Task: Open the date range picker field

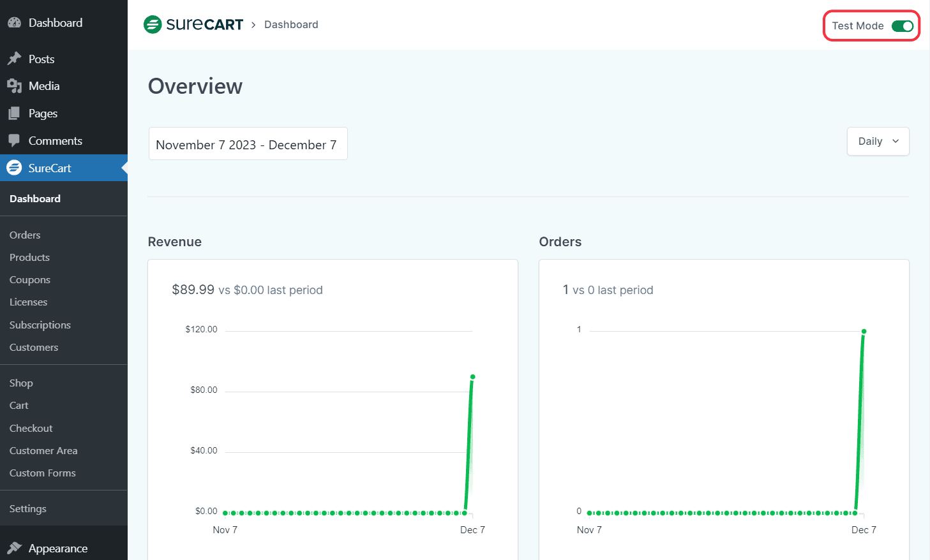Action: (248, 144)
